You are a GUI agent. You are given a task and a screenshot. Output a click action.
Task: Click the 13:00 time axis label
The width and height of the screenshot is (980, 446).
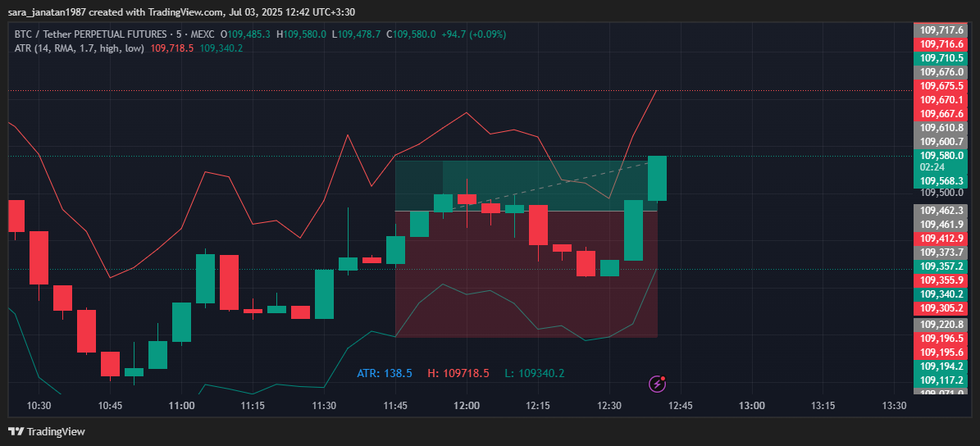751,406
